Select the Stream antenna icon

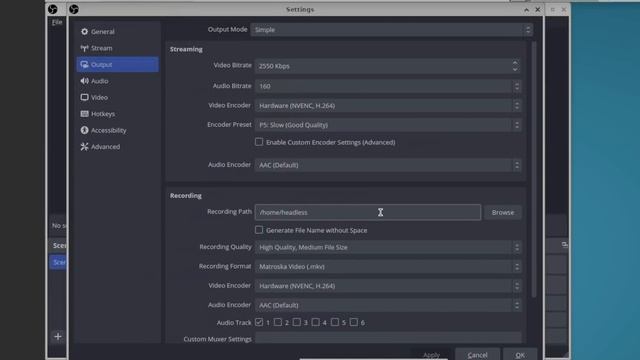click(84, 48)
